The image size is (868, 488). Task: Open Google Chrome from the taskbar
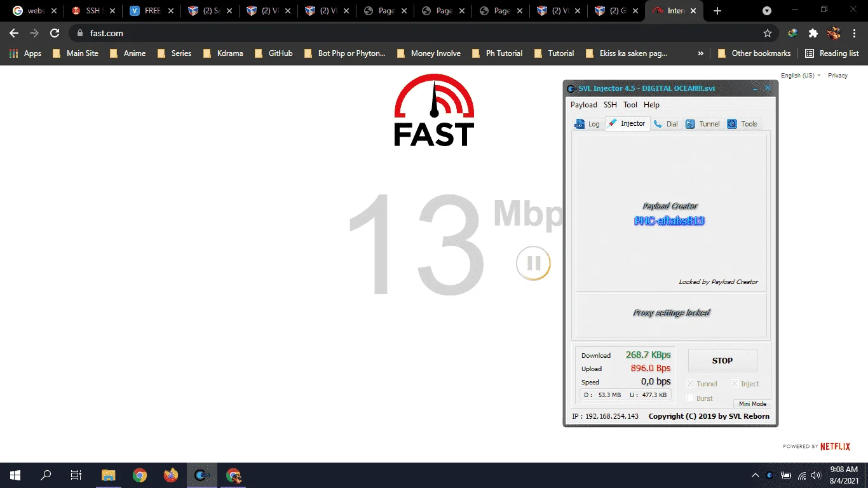[140, 475]
